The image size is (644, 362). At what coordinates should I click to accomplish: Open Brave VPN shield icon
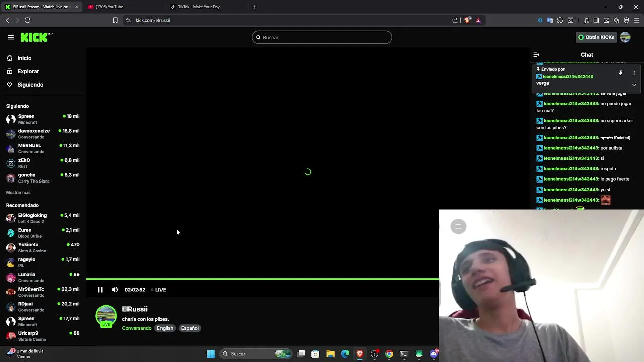tap(626, 20)
